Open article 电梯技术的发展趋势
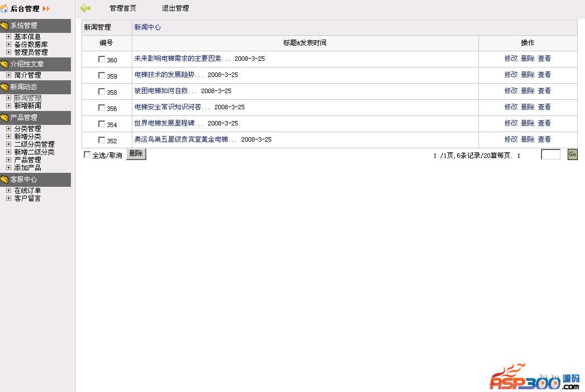This screenshot has height=392, width=585. click(x=169, y=75)
